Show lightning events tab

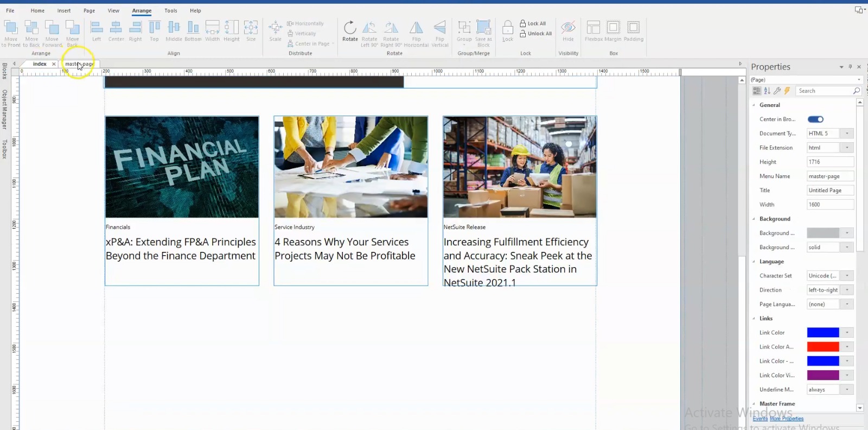(787, 91)
